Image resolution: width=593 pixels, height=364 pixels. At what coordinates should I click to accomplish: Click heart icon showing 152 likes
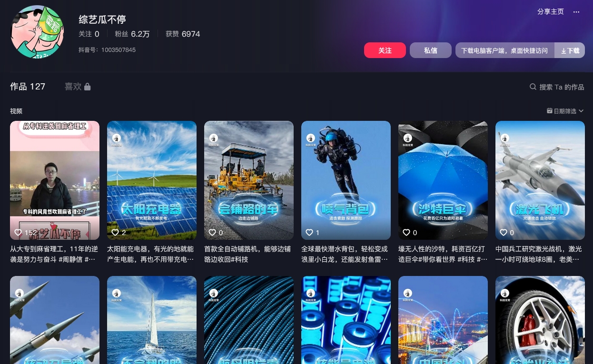18,232
